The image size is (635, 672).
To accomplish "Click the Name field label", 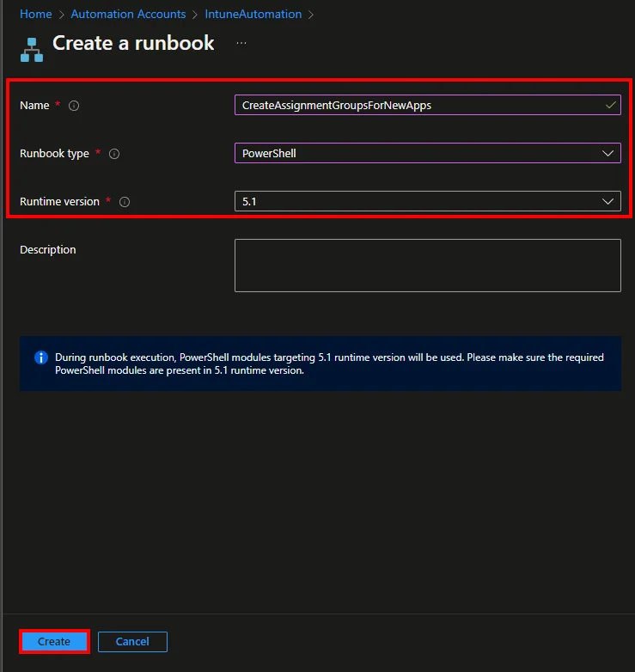I will (x=34, y=106).
